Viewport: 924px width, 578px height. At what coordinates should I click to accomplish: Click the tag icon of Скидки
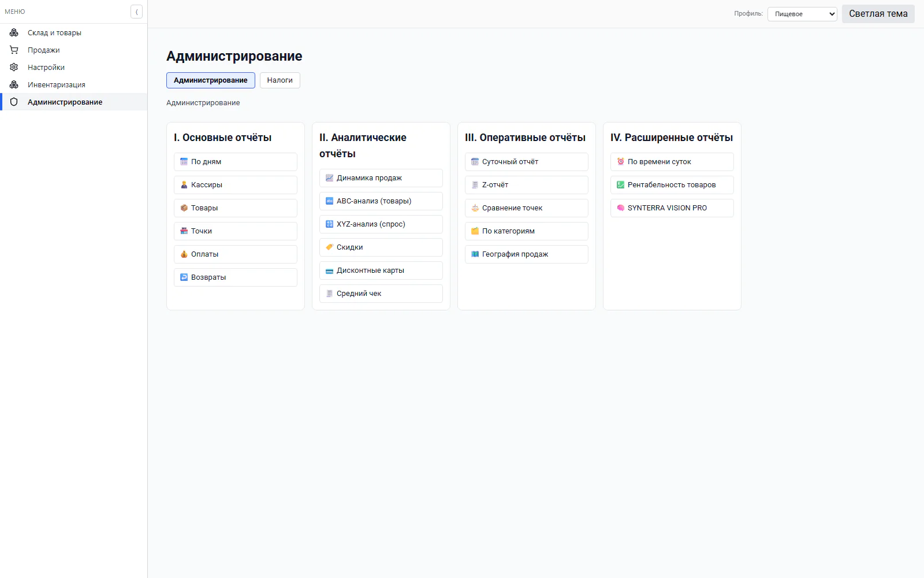tap(330, 247)
